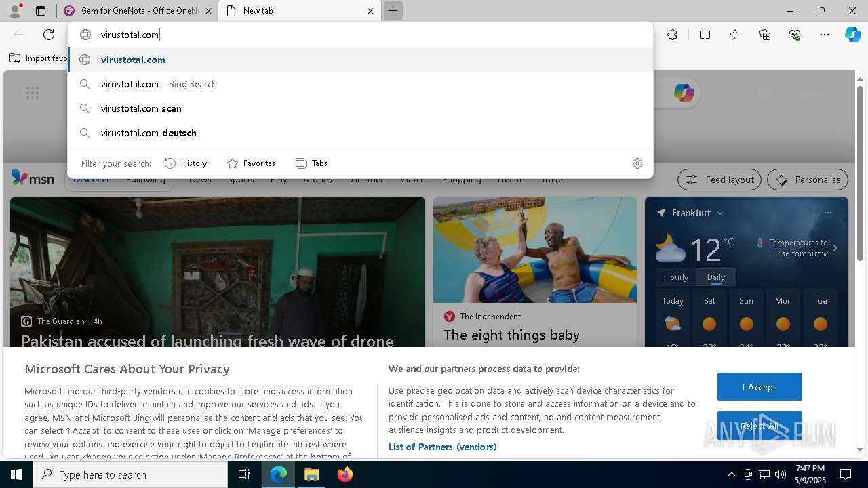The width and height of the screenshot is (868, 488).
Task: Refresh the current page
Action: click(x=49, y=35)
